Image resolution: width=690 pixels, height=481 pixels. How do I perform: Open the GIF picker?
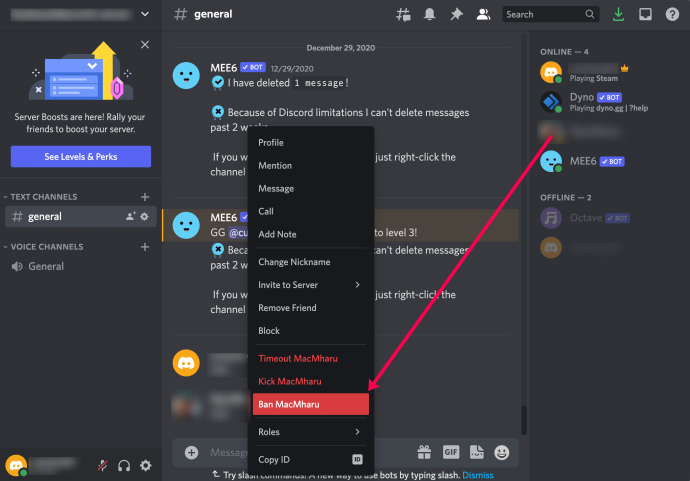[x=451, y=452]
